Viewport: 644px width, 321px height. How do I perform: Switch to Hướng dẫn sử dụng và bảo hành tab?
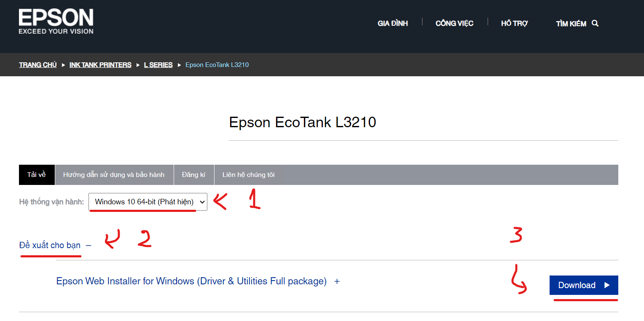tap(114, 175)
